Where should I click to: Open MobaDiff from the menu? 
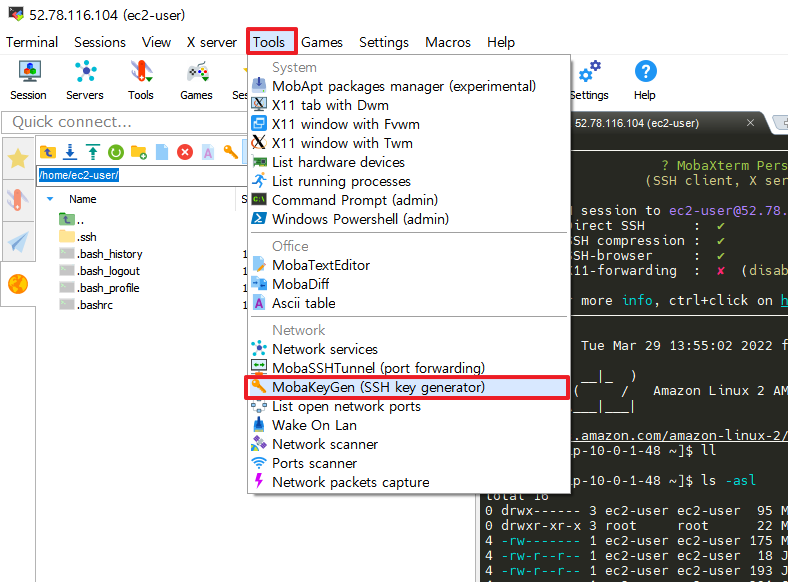coord(408,284)
